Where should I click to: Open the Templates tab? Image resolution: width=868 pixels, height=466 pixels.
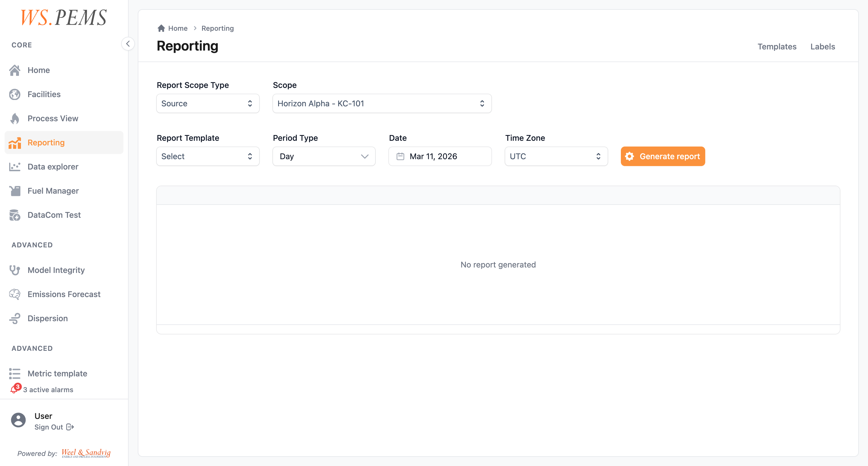tap(777, 47)
